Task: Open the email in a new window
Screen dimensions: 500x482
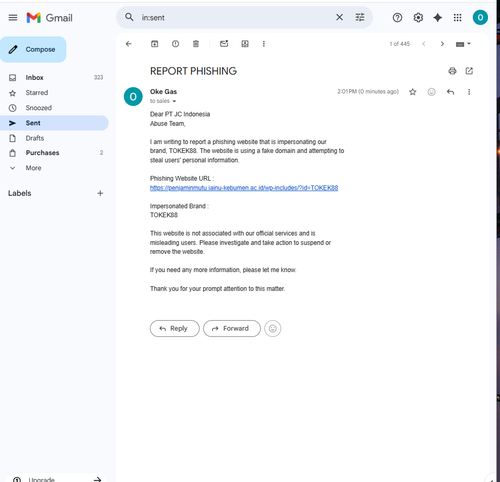Action: pyautogui.click(x=469, y=71)
